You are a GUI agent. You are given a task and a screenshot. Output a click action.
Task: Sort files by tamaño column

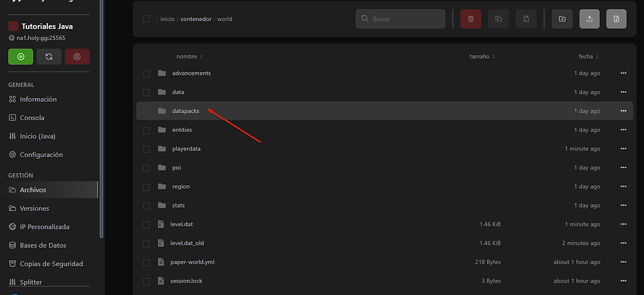point(482,57)
